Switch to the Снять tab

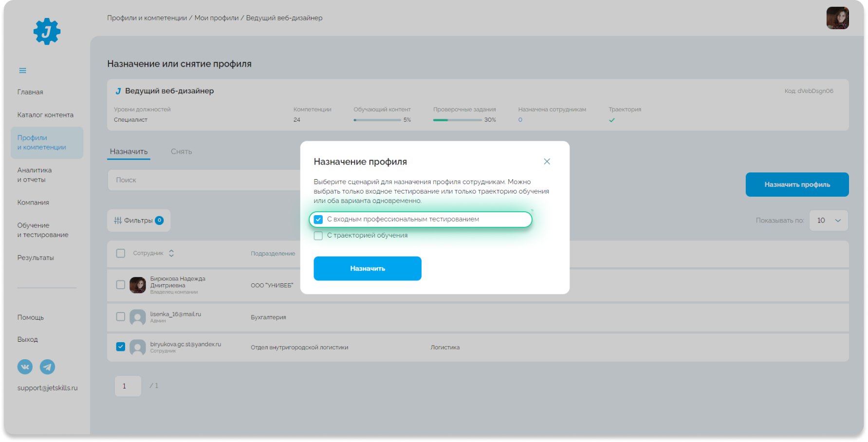[x=181, y=152]
